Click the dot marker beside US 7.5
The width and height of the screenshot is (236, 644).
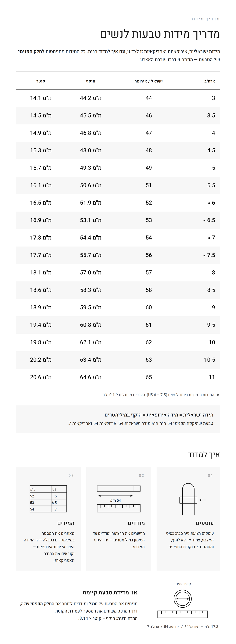[204, 256]
